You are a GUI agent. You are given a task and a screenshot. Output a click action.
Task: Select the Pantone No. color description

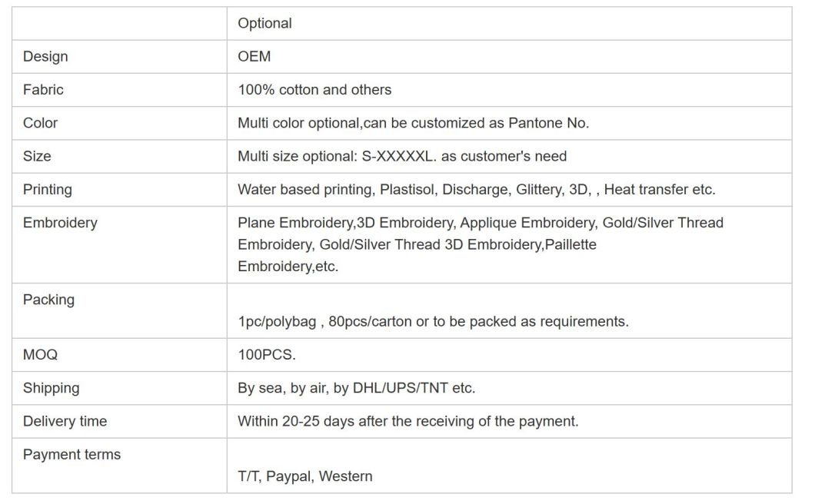click(413, 123)
